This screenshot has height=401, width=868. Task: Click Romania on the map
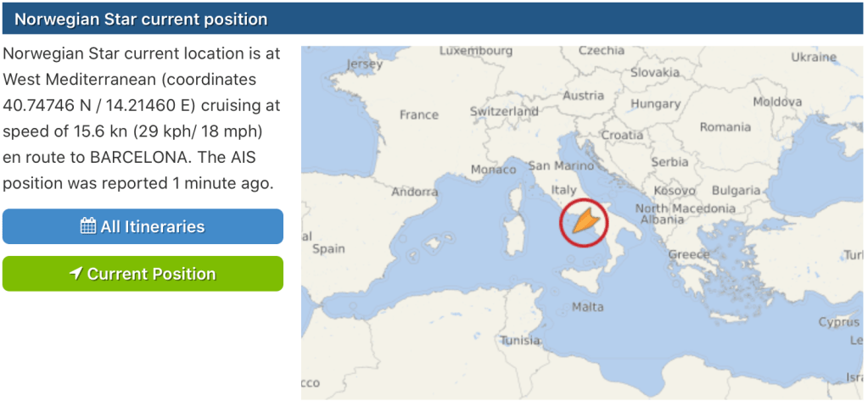point(725,127)
